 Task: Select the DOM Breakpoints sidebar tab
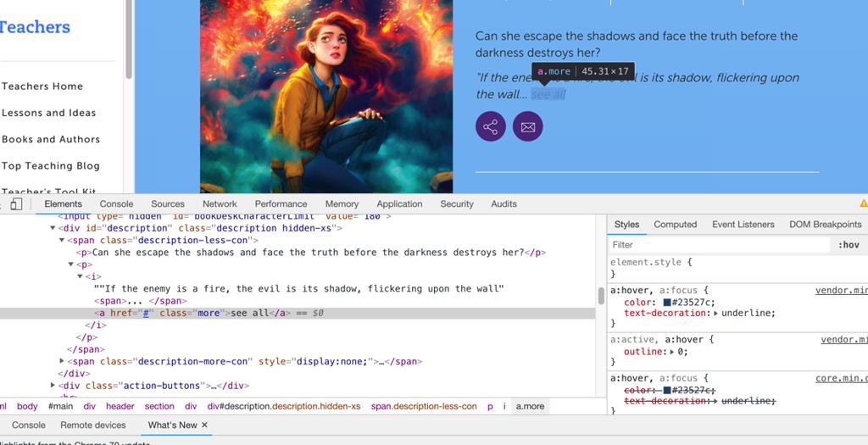click(x=826, y=224)
